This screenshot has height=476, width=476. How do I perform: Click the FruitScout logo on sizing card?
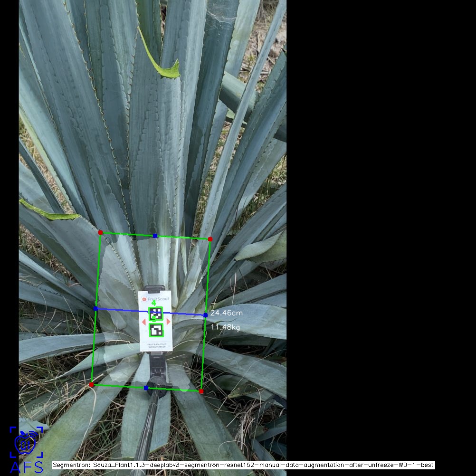coord(155,299)
